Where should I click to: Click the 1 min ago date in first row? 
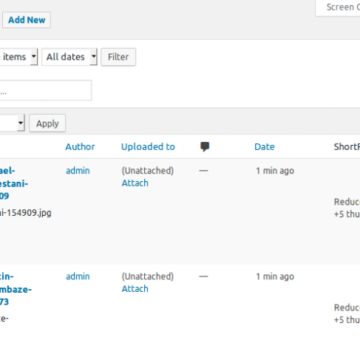tap(275, 171)
